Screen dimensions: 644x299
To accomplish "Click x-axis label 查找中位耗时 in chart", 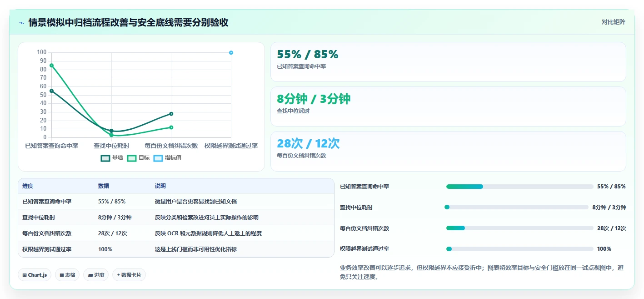I will click(111, 146).
